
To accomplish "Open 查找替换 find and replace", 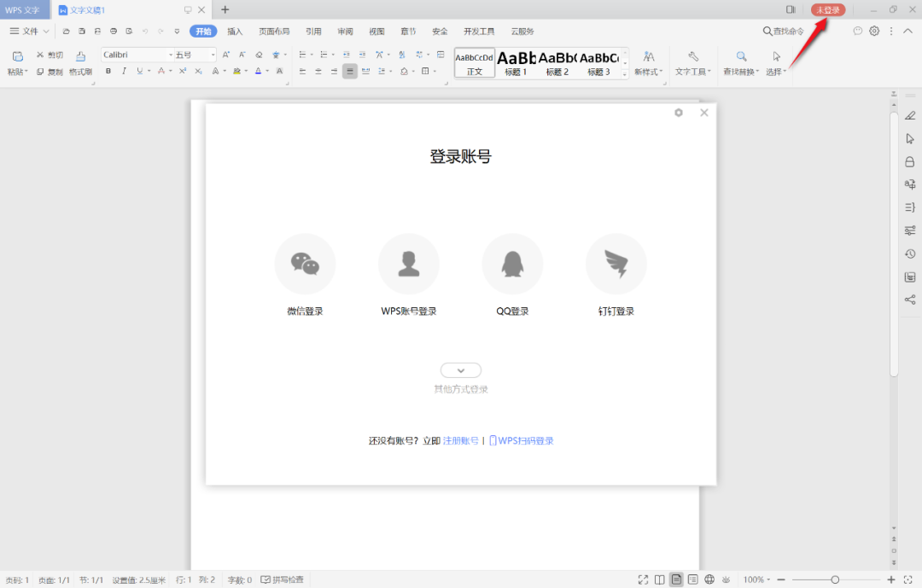I will (x=742, y=63).
